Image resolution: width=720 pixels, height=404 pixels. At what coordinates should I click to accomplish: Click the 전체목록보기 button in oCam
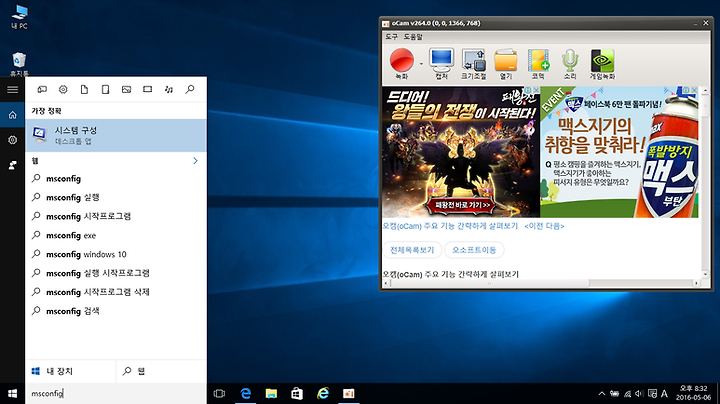coord(412,250)
